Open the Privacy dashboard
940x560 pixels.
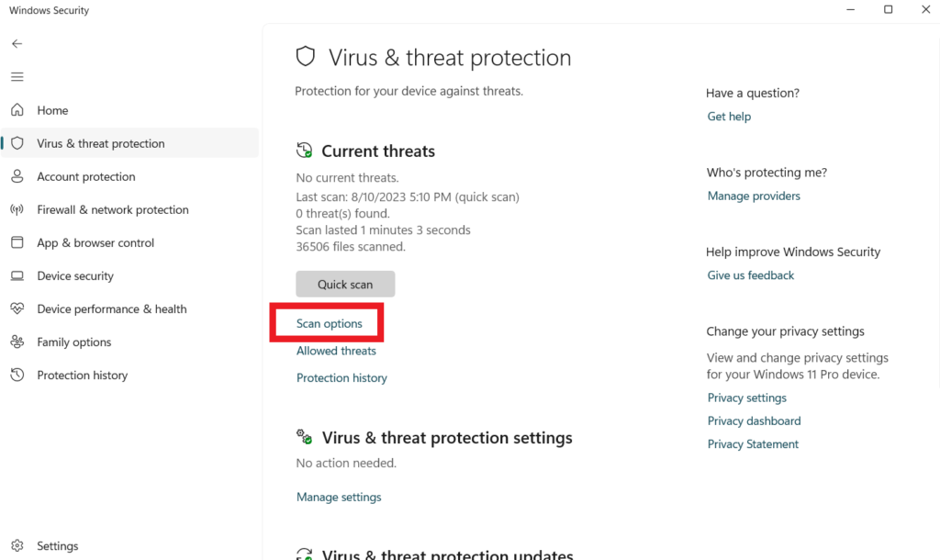754,420
